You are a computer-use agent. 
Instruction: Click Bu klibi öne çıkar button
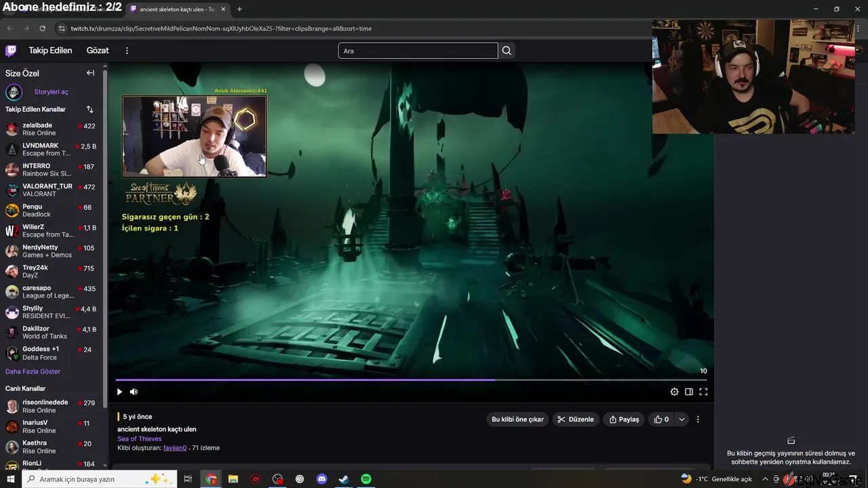tap(517, 420)
